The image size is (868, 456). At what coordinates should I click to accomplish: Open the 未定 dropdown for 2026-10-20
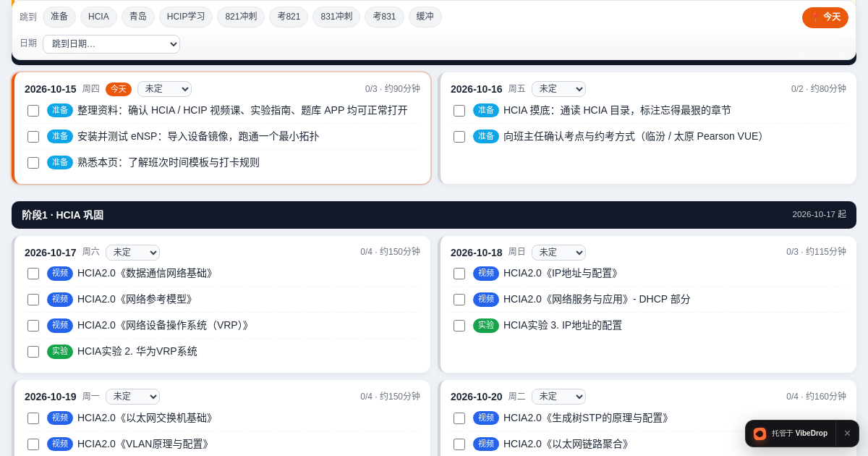coord(558,397)
